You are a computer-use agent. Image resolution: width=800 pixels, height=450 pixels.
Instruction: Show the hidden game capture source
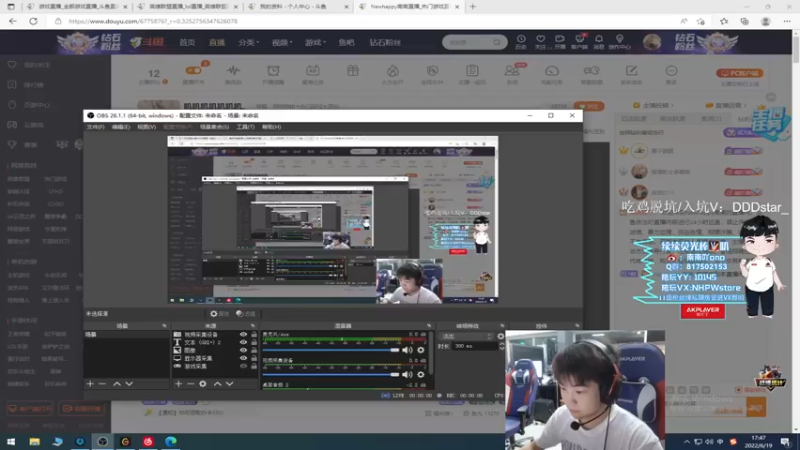point(243,366)
